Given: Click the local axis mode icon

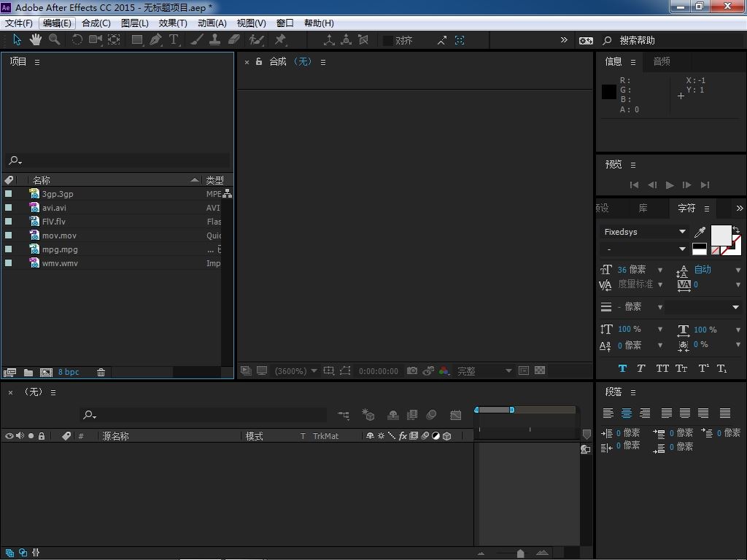Looking at the screenshot, I should pyautogui.click(x=329, y=40).
